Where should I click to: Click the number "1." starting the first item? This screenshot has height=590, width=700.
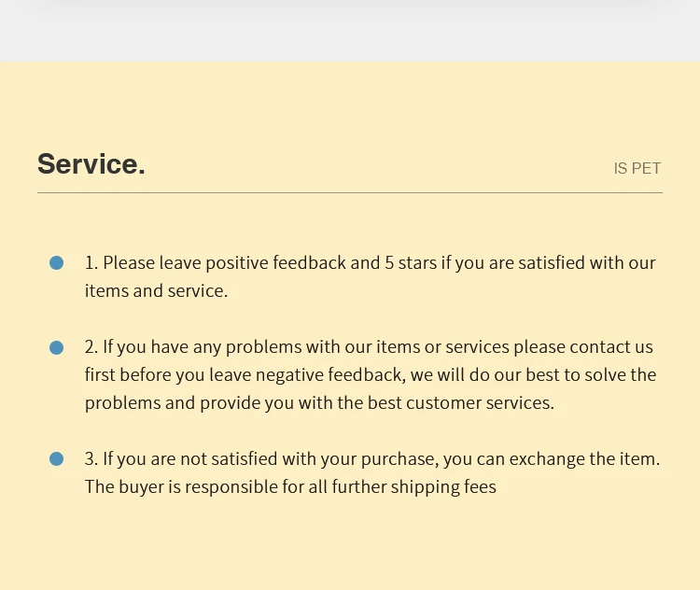[x=91, y=263]
